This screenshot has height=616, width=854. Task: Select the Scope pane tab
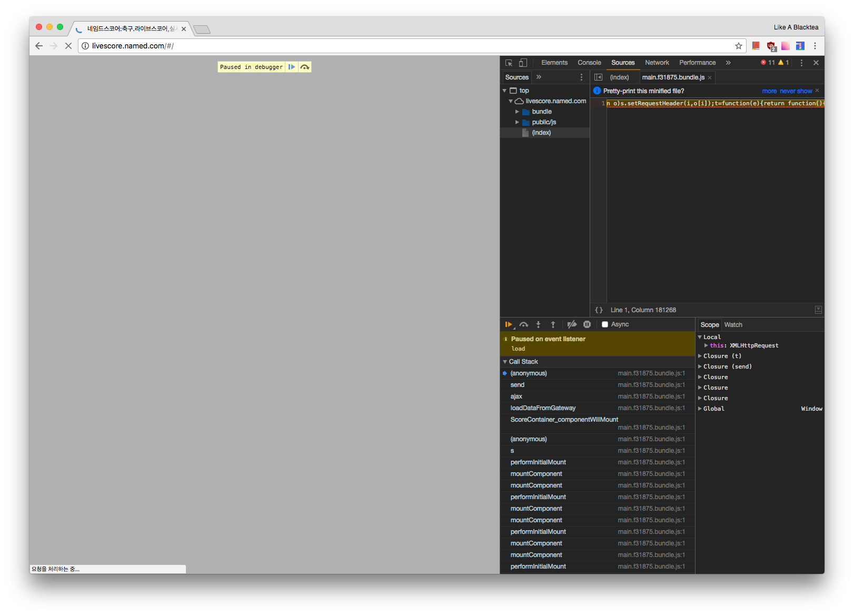coord(709,325)
